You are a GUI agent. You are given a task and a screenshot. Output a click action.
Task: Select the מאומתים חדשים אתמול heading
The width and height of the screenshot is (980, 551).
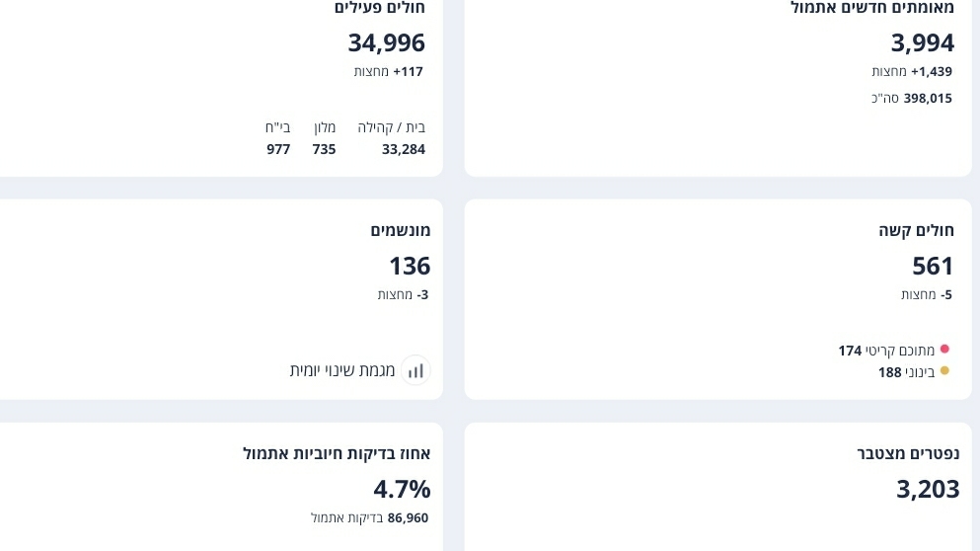(x=872, y=8)
